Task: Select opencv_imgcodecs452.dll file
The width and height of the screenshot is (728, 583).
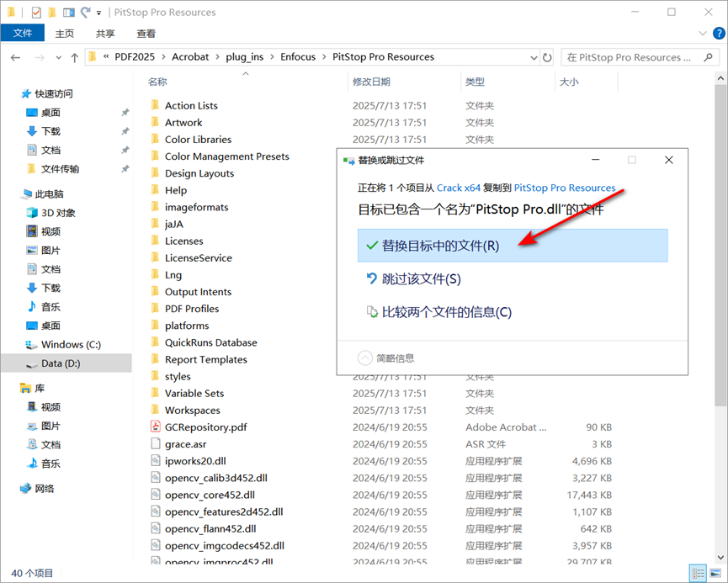Action: (x=224, y=545)
